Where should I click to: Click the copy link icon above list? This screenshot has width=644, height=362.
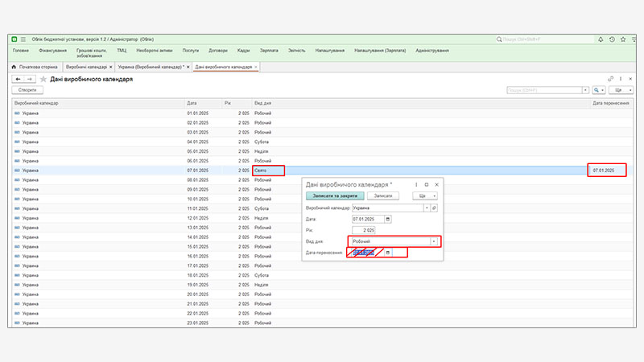(x=611, y=79)
